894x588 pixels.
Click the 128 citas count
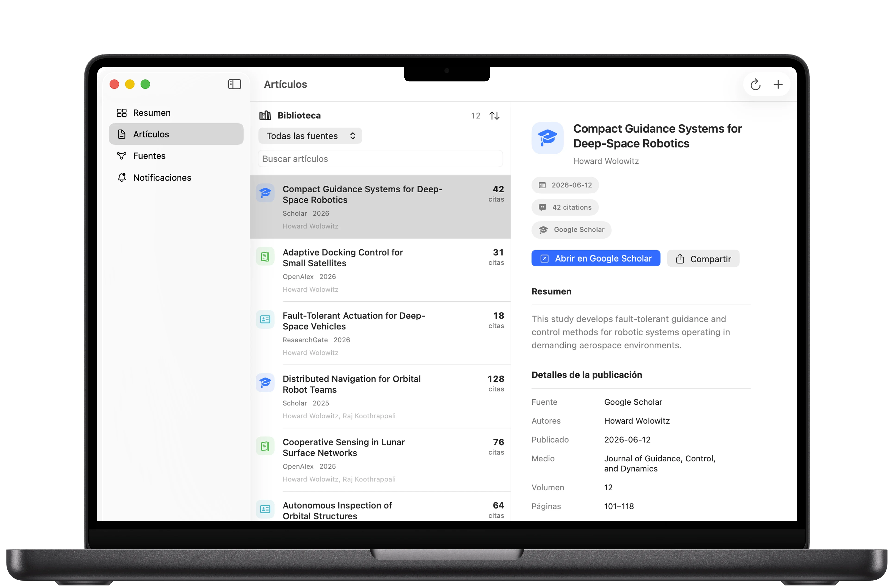pos(496,383)
